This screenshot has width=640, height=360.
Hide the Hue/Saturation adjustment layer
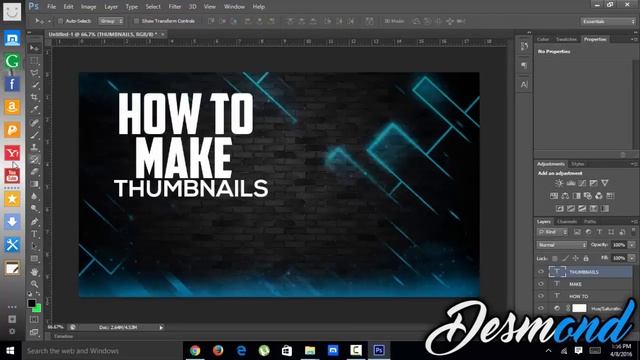point(541,309)
